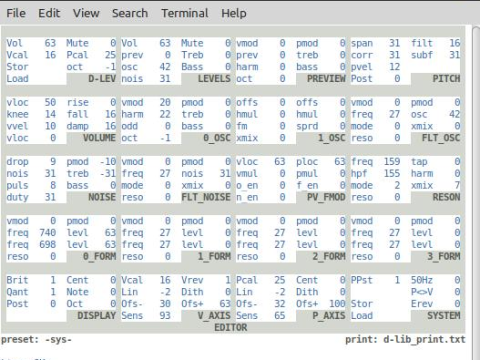
Task: Select the Erev parameter label
Action: [422, 304]
